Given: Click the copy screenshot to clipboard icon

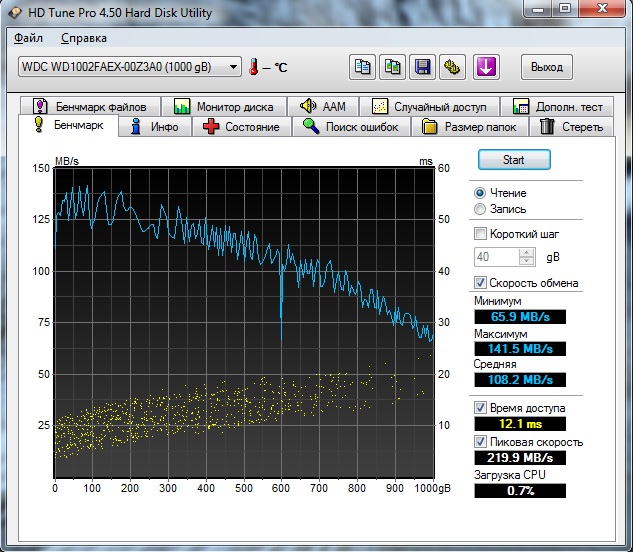Looking at the screenshot, I should (x=392, y=67).
